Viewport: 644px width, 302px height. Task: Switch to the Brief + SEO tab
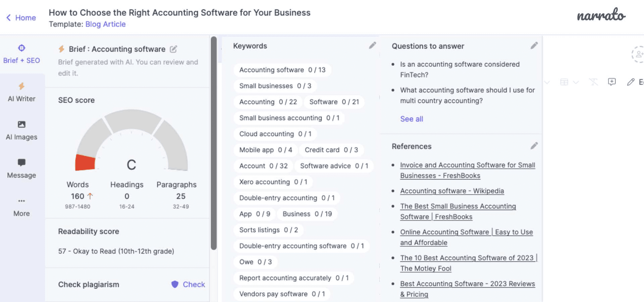tap(21, 54)
